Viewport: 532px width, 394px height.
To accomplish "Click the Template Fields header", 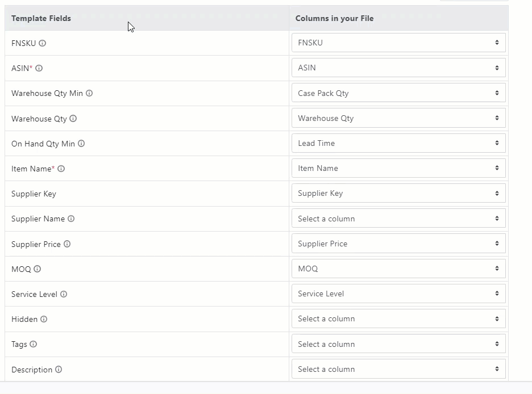I will coord(41,18).
